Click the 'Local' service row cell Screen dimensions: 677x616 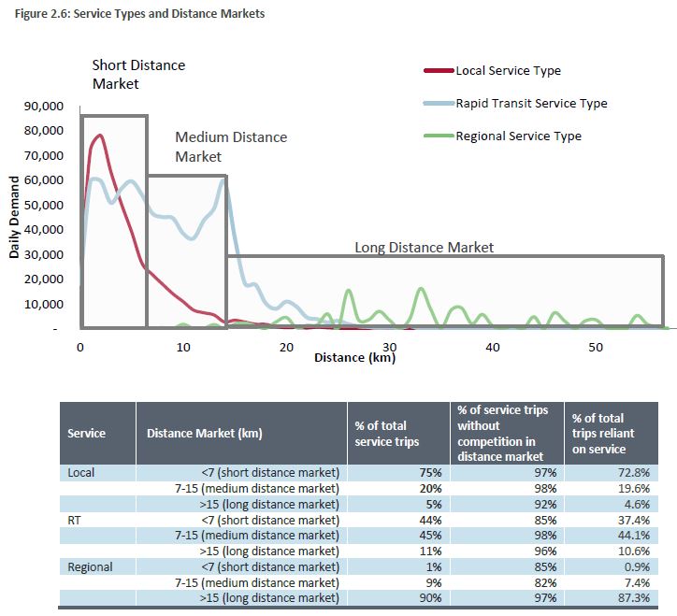[x=81, y=473]
